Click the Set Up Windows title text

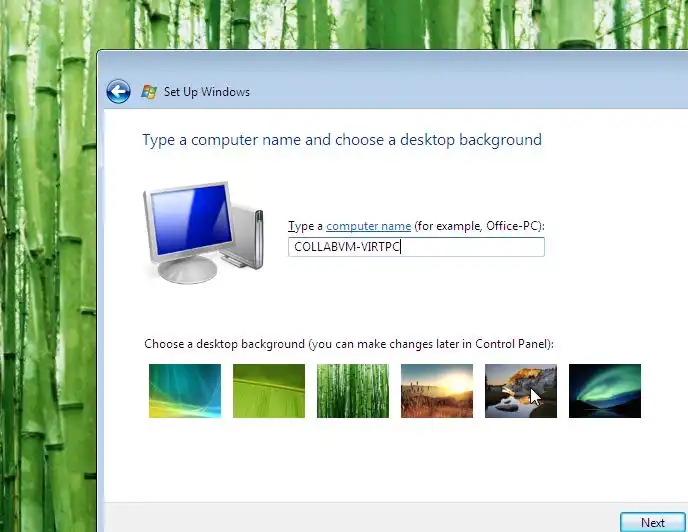click(207, 92)
